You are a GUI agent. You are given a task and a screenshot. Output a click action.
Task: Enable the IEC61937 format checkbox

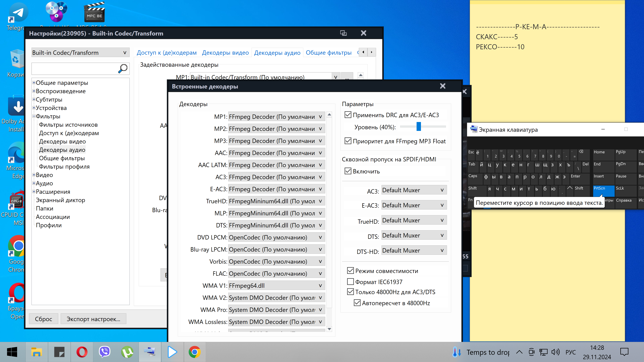point(351,282)
